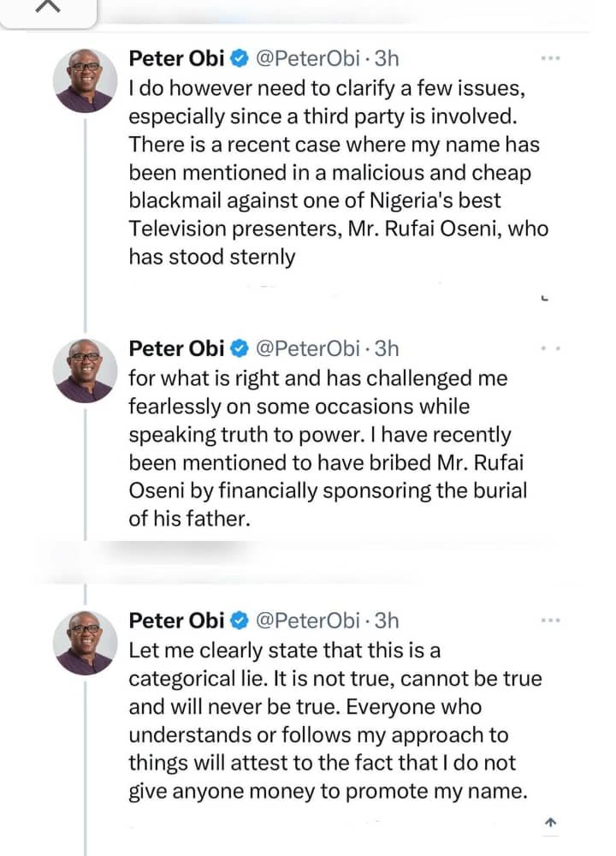Open more options on the 'categorical lie' tweet
The image size is (616, 856).
[x=551, y=621]
